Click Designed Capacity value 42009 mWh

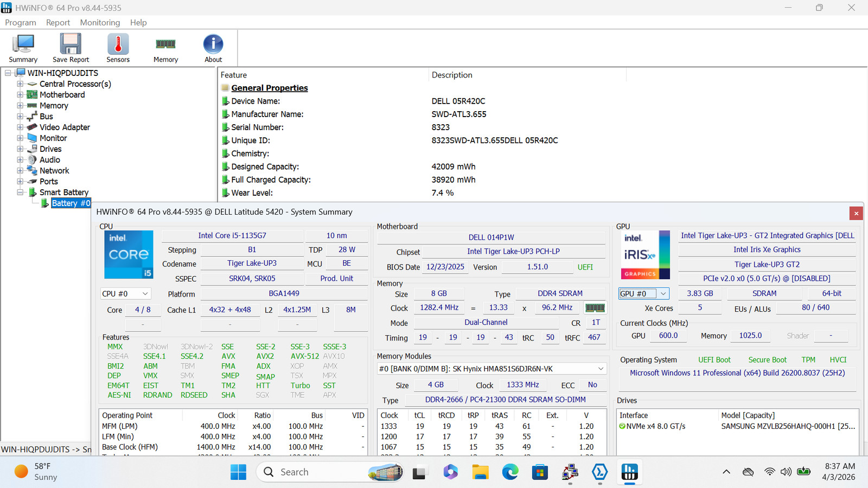pos(454,166)
